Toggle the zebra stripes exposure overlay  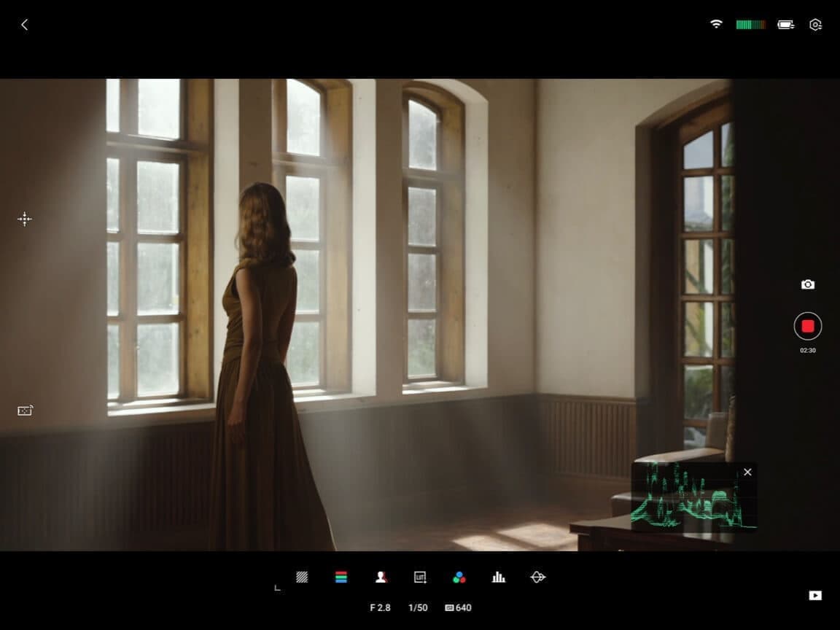(302, 577)
